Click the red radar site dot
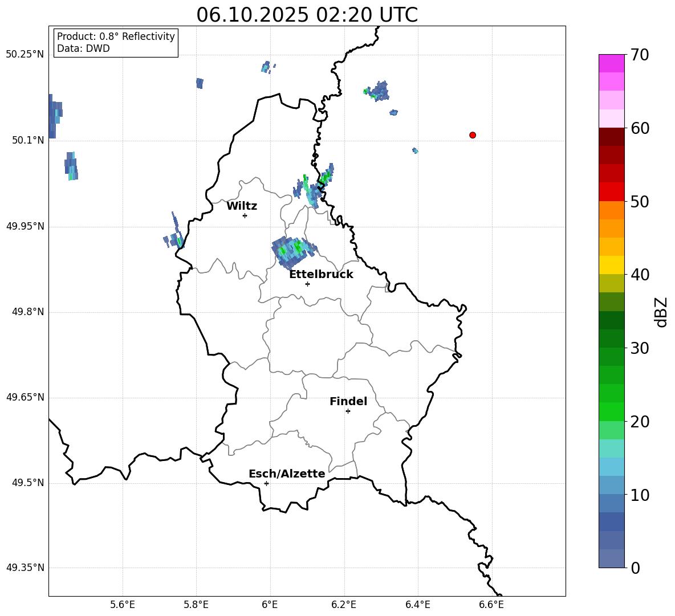675x616 pixels. 473,135
